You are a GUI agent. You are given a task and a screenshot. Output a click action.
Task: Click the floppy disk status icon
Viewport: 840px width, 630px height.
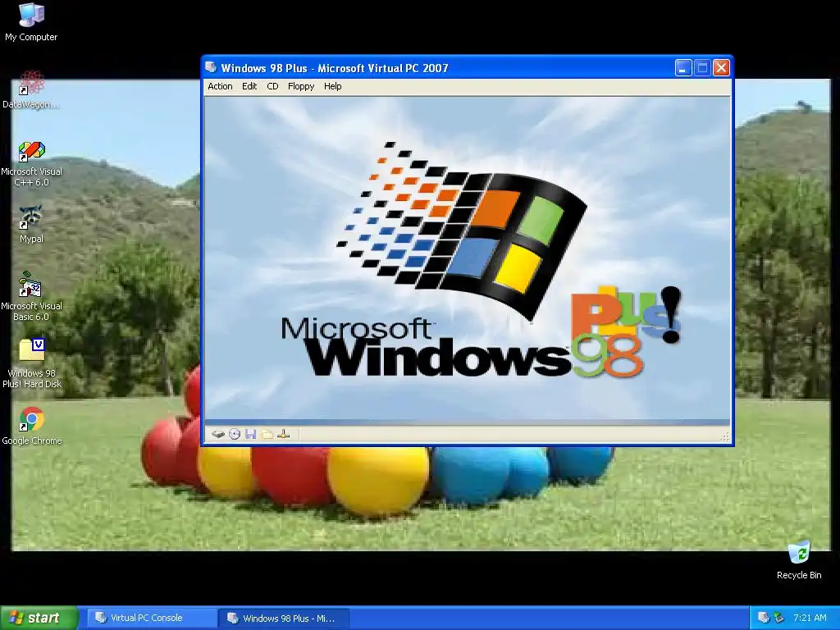click(250, 434)
